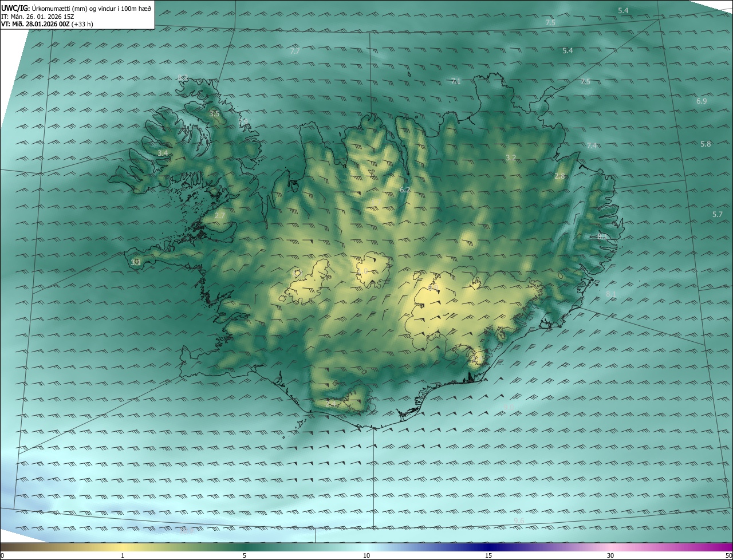The width and height of the screenshot is (733, 560).
Task: Click the 3.5 value label in the Westfjords
Action: point(214,115)
